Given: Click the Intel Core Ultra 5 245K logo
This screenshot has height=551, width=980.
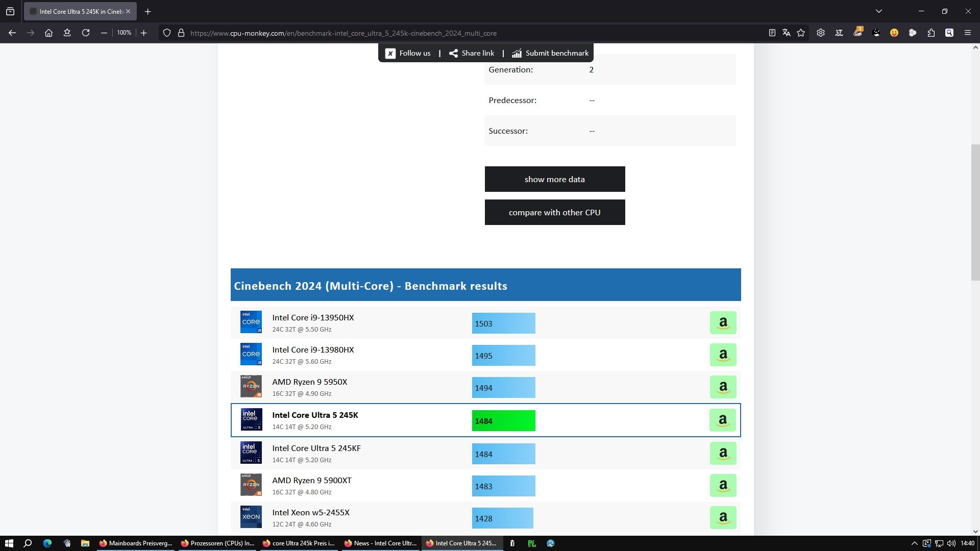Looking at the screenshot, I should [251, 420].
